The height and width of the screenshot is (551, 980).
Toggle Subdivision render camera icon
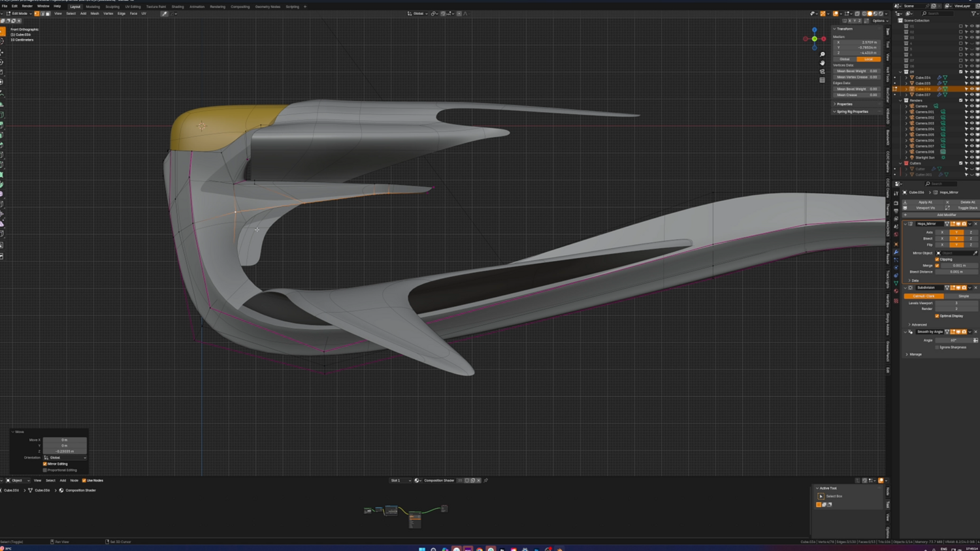pos(964,288)
